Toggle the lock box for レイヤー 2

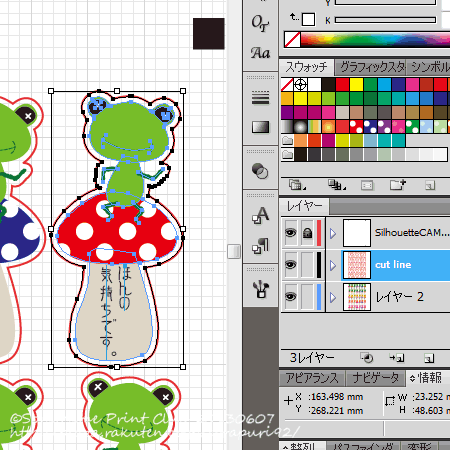point(307,297)
